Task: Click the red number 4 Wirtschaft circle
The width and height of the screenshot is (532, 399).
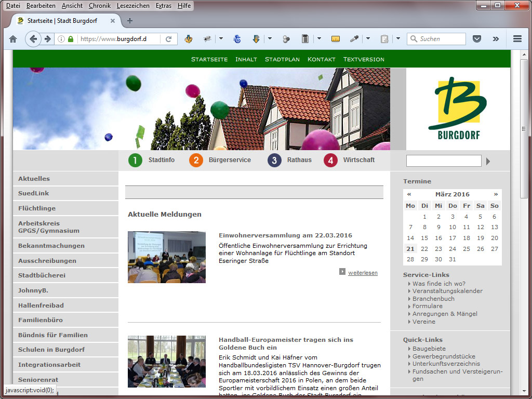Action: (x=330, y=160)
